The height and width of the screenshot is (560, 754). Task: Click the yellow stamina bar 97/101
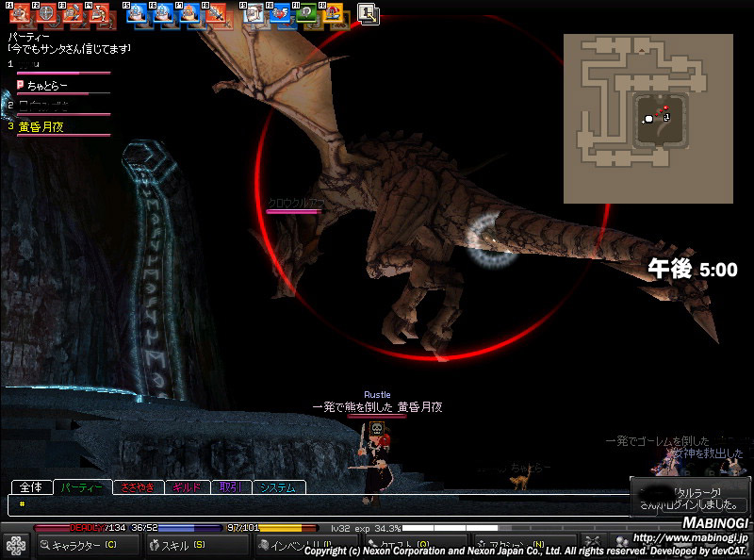(x=271, y=528)
